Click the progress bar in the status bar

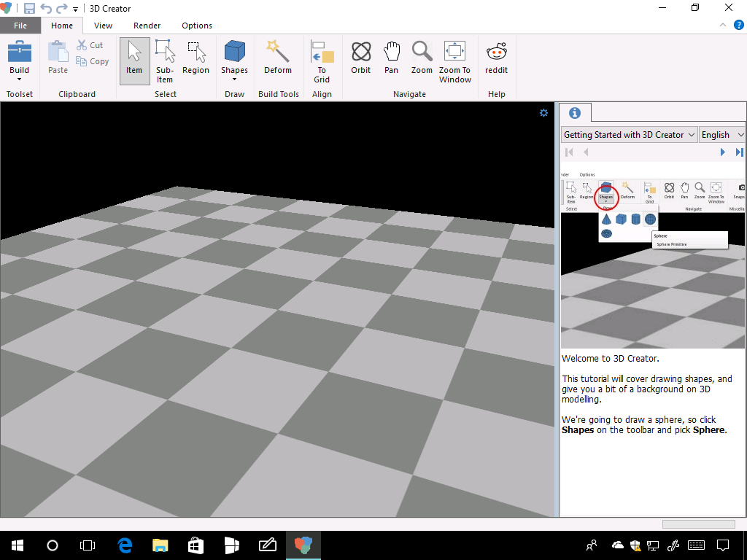[x=698, y=524]
